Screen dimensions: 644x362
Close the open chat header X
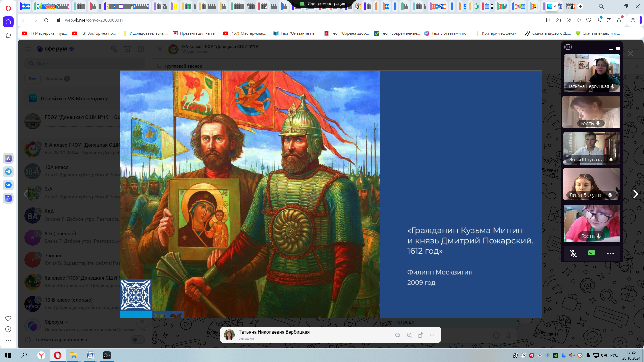(x=160, y=49)
